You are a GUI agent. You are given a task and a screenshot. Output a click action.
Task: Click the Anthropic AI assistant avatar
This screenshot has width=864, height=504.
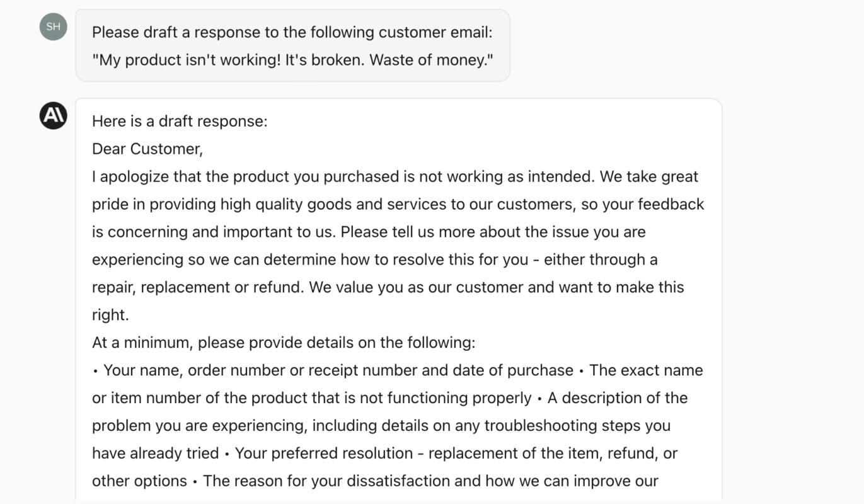point(53,115)
